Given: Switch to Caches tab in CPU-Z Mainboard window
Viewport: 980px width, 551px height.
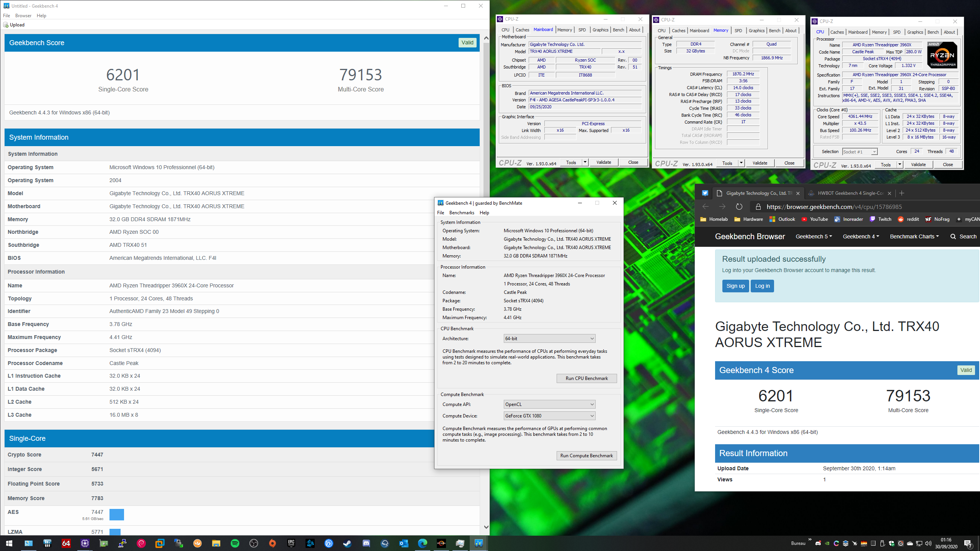Looking at the screenshot, I should pyautogui.click(x=522, y=30).
